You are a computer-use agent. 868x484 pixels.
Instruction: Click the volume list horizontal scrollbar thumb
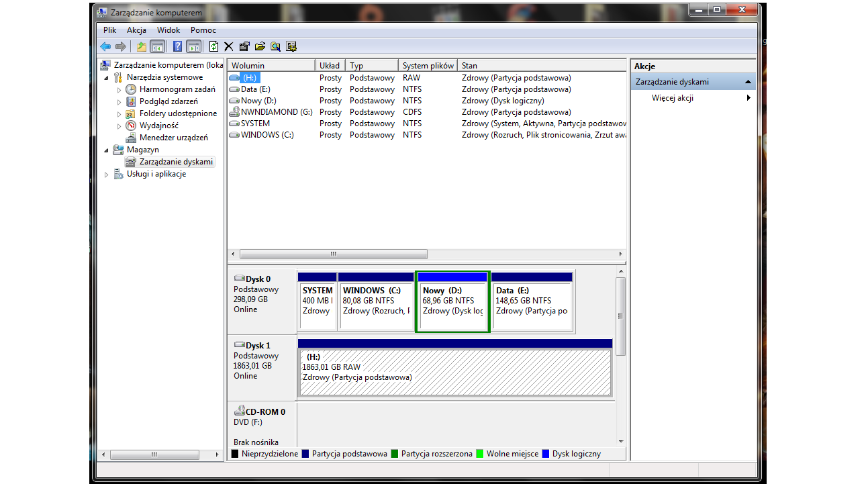[x=334, y=254]
